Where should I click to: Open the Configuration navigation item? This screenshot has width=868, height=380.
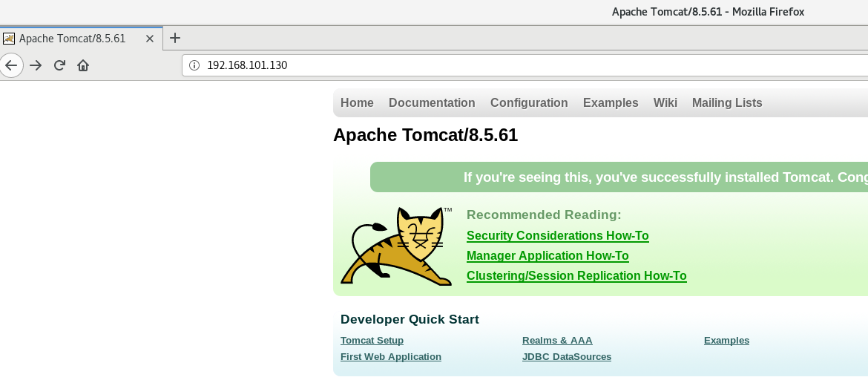point(529,103)
